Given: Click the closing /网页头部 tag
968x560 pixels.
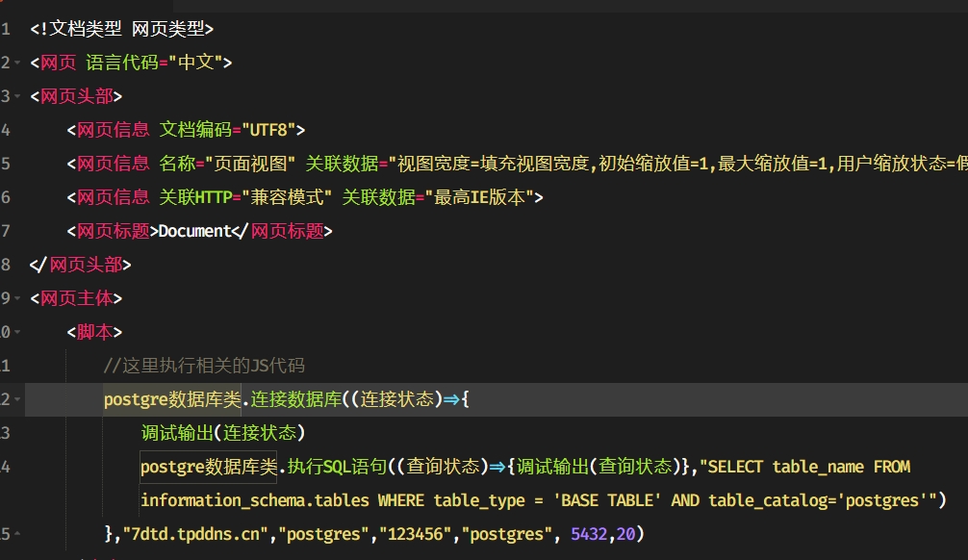Looking at the screenshot, I should 80,265.
